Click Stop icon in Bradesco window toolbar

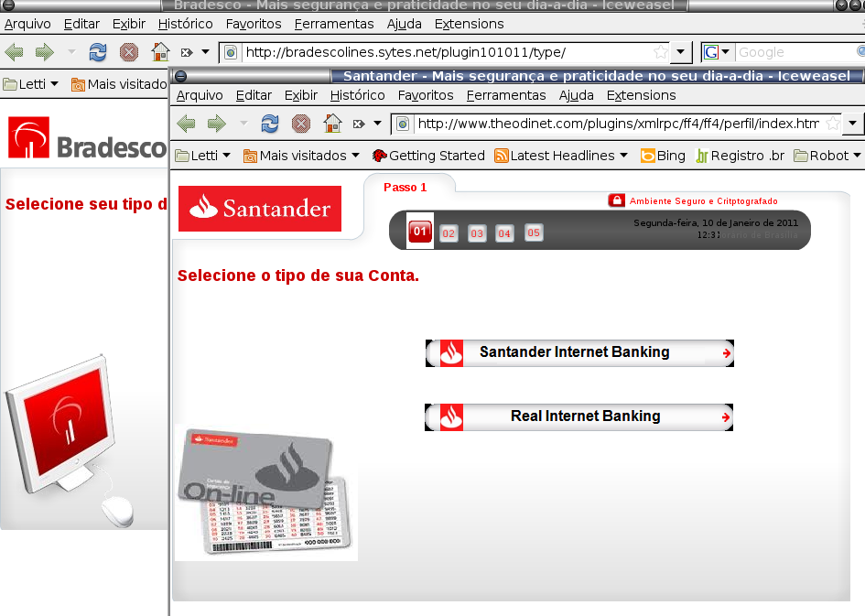click(x=128, y=52)
